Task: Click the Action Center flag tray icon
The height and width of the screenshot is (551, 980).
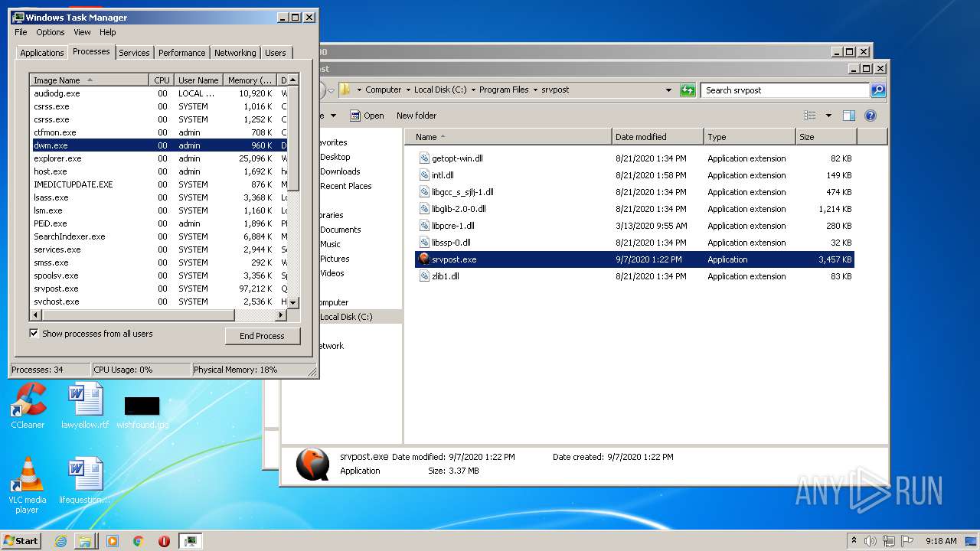Action: coord(907,541)
